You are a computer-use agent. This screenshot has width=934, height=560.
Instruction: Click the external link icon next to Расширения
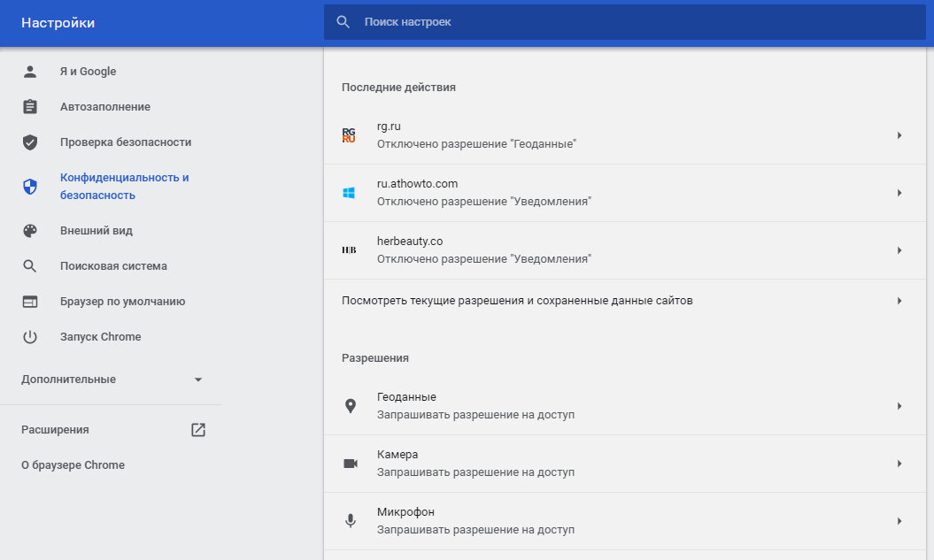[x=198, y=430]
